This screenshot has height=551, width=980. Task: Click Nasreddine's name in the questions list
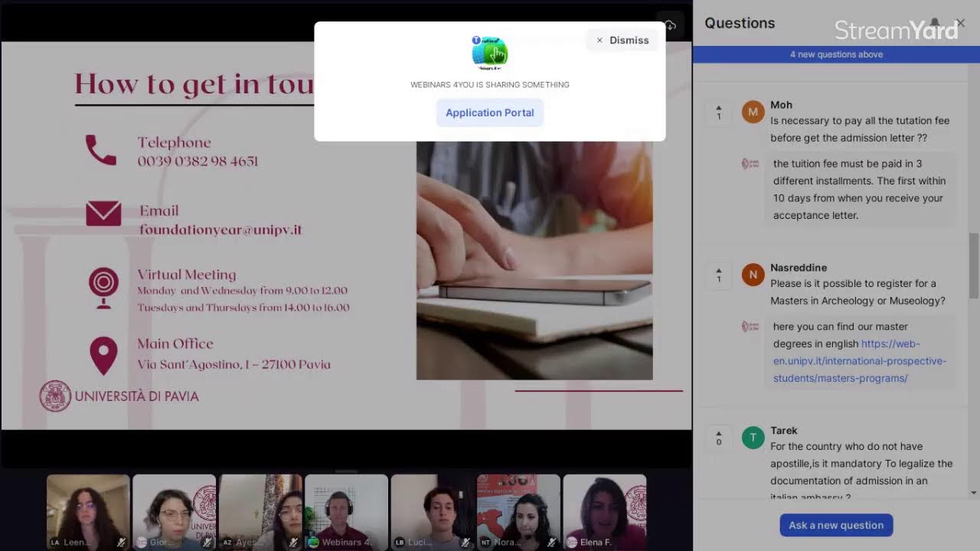[799, 268]
